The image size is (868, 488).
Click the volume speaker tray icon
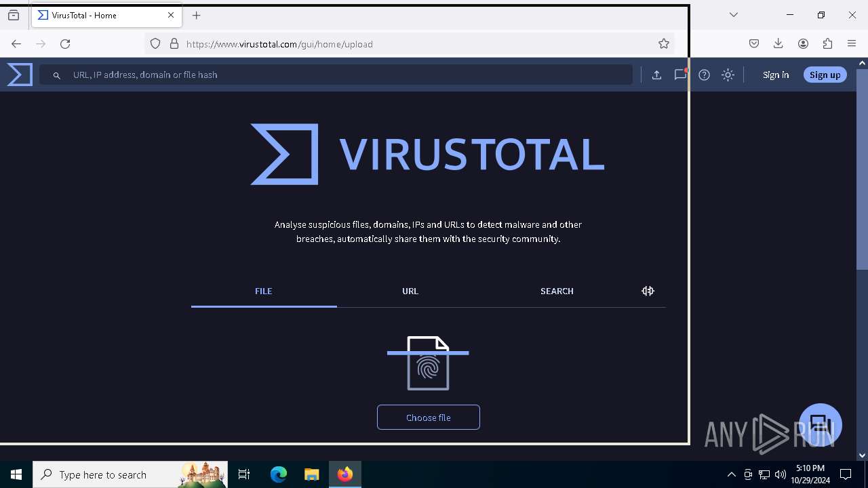click(x=781, y=474)
